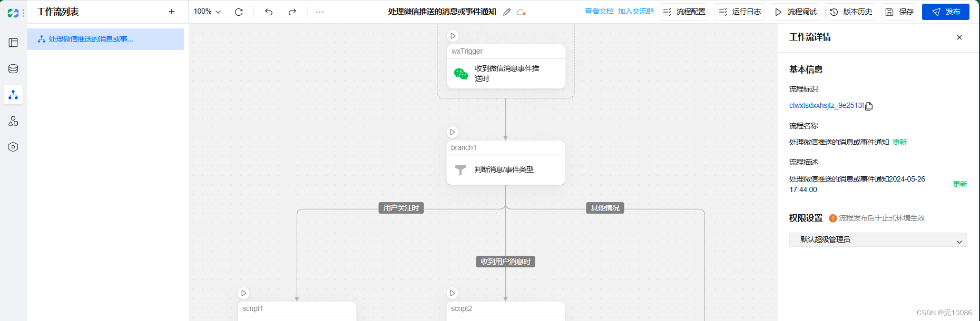Undo the last action
980x321 pixels.
(269, 12)
